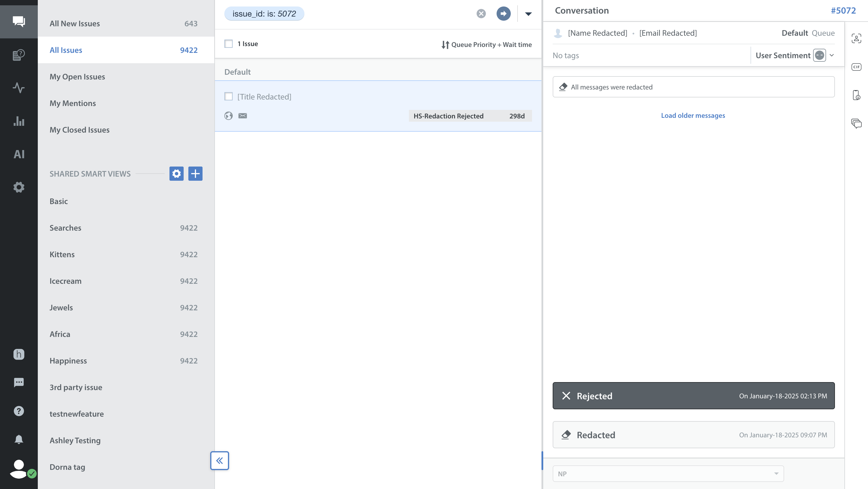The width and height of the screenshot is (868, 489).
Task: Click the blue gear next to Shared Smart Views
Action: pyautogui.click(x=176, y=174)
